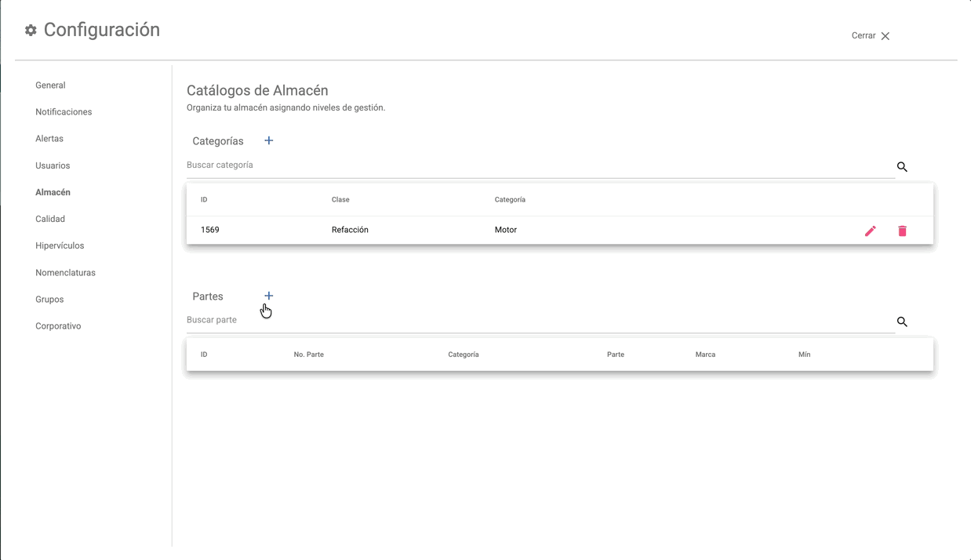This screenshot has height=560, width=971.
Task: Click the search icon for Buscar categoría
Action: pos(902,167)
